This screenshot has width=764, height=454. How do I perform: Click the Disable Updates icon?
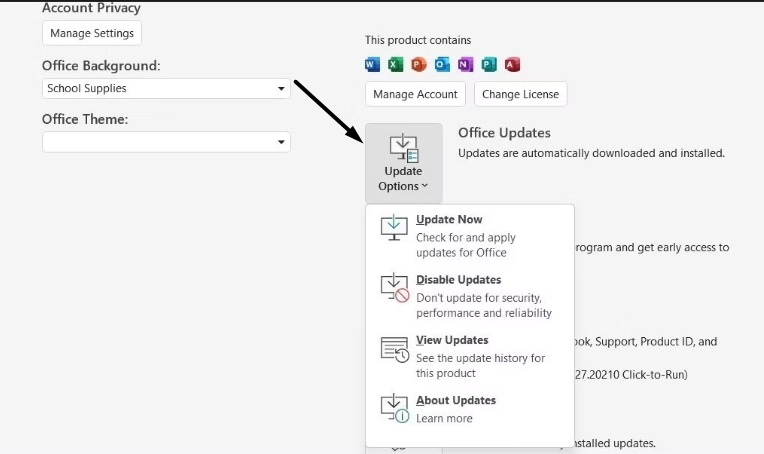[395, 288]
